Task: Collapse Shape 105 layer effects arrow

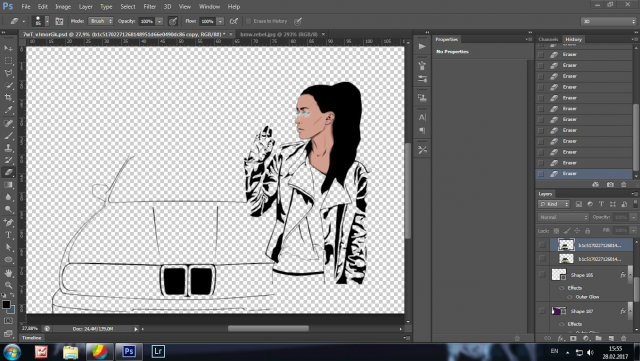Action: pyautogui.click(x=630, y=274)
